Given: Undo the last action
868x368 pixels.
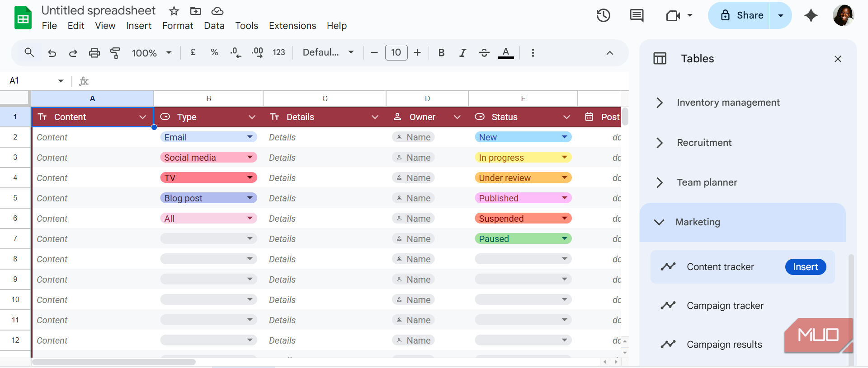Looking at the screenshot, I should tap(52, 53).
